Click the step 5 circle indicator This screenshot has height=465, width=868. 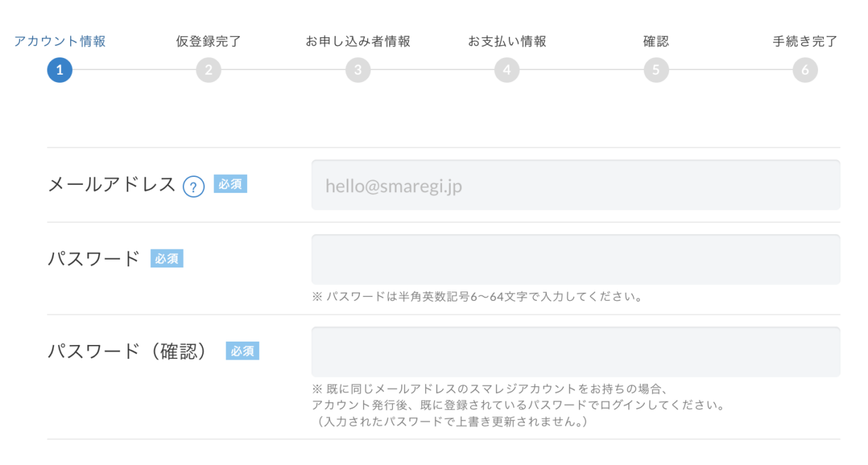click(x=656, y=70)
